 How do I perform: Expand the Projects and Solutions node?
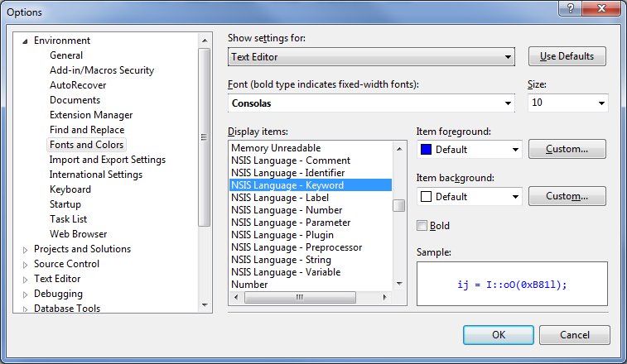coord(25,250)
